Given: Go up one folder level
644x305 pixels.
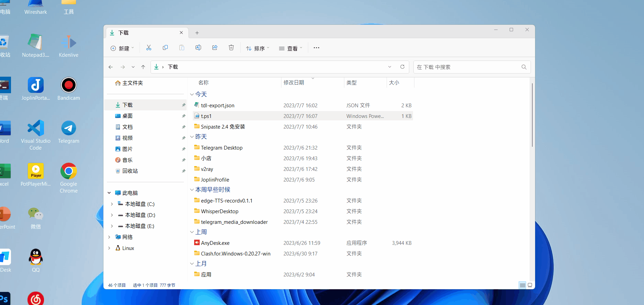Looking at the screenshot, I should pos(143,67).
